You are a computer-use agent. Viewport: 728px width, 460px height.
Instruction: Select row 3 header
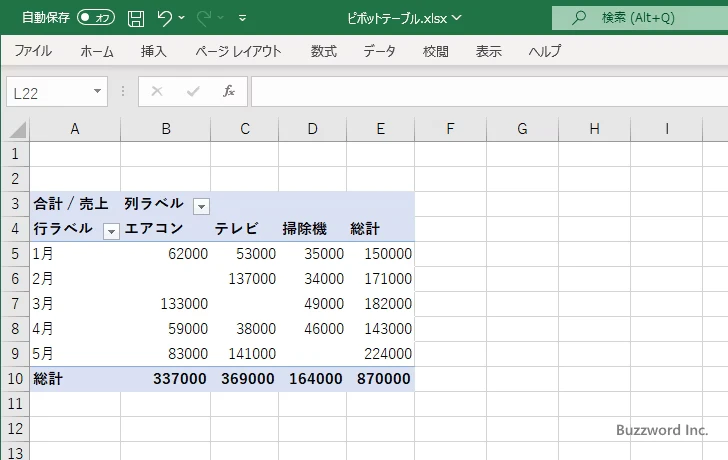tap(15, 204)
